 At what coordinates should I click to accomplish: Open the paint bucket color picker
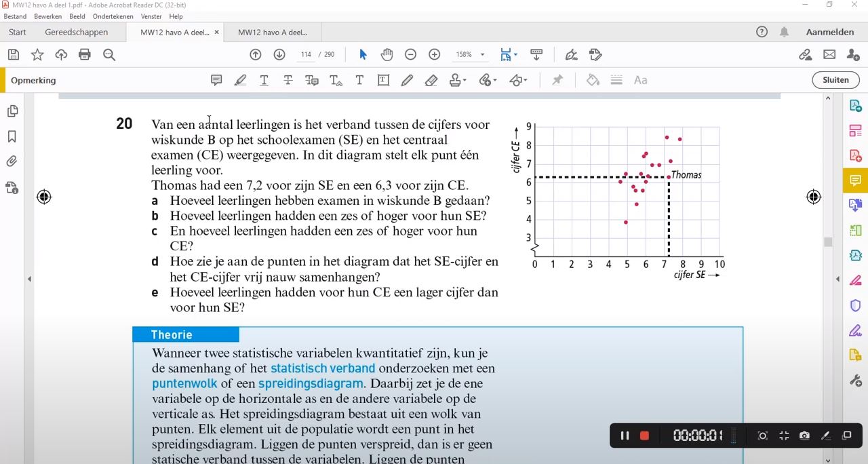[593, 80]
